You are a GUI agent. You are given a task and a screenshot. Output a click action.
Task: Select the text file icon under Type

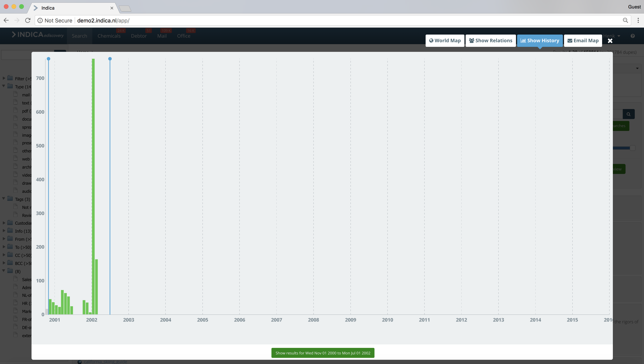[x=16, y=102]
